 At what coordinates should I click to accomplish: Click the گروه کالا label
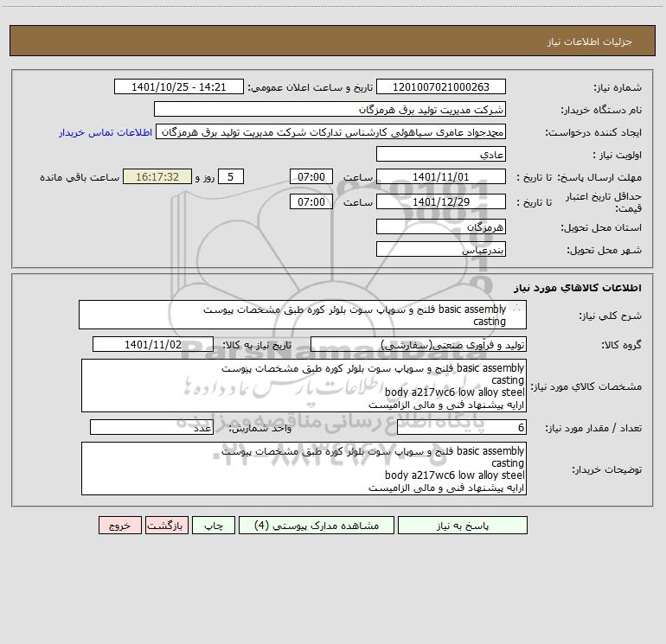click(x=621, y=345)
